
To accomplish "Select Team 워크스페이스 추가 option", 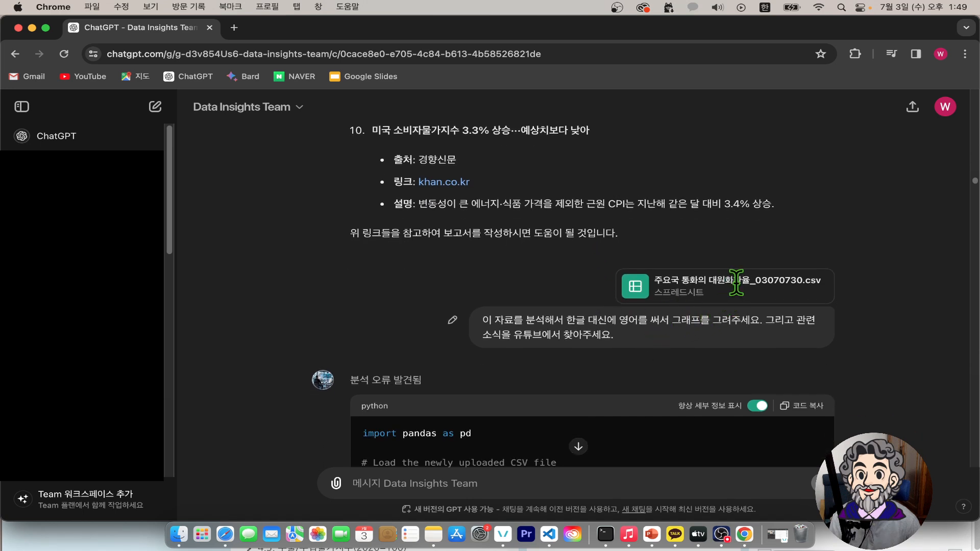I will click(87, 499).
